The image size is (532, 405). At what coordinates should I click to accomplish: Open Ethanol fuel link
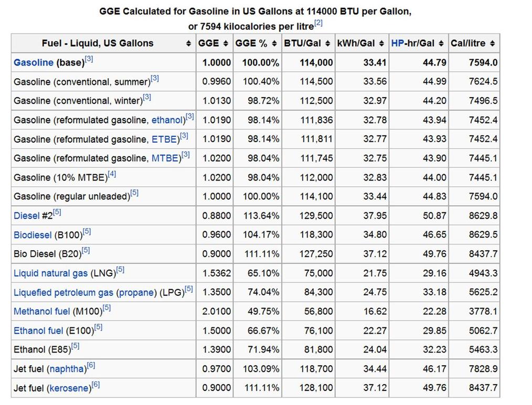[38, 331]
